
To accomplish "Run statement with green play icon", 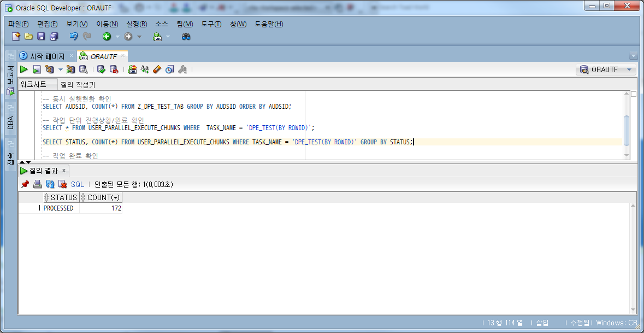I will click(x=24, y=69).
